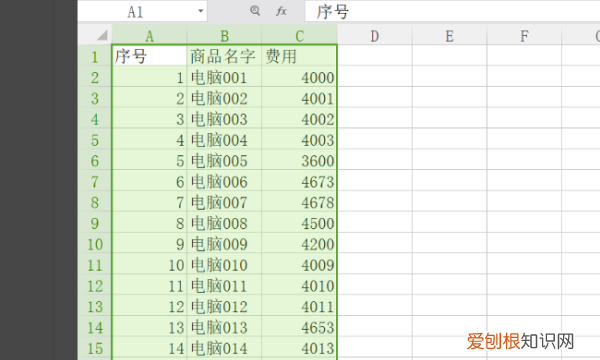Open the fx insert function icon
Viewport: 600px width, 360px height.
281,11
